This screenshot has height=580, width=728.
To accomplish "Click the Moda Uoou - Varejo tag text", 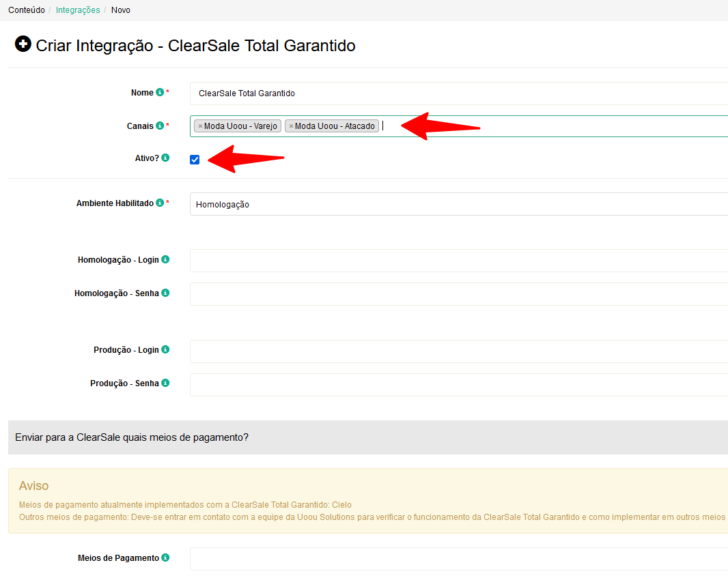I will pos(240,126).
